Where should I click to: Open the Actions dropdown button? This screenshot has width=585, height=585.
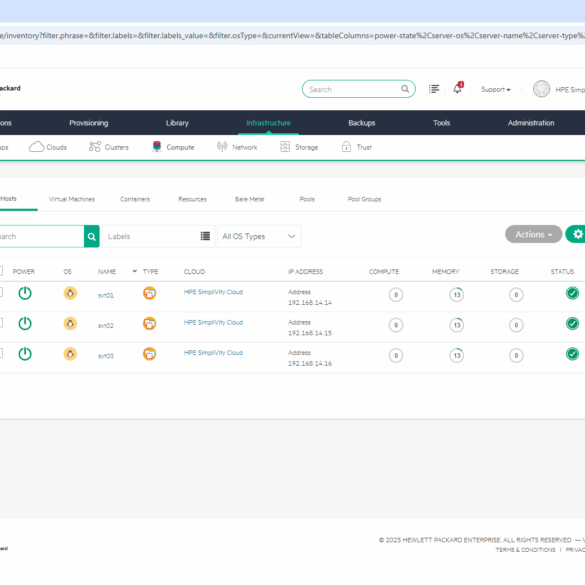tap(534, 234)
